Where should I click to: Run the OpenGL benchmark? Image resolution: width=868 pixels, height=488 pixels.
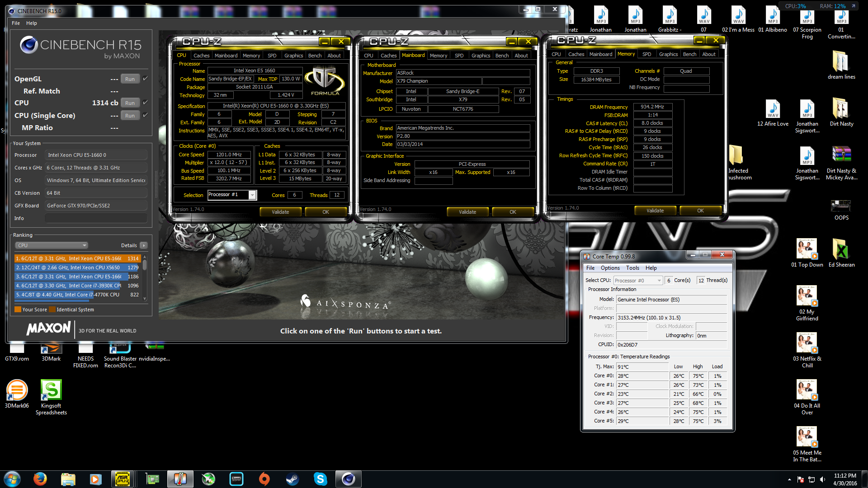tap(130, 79)
